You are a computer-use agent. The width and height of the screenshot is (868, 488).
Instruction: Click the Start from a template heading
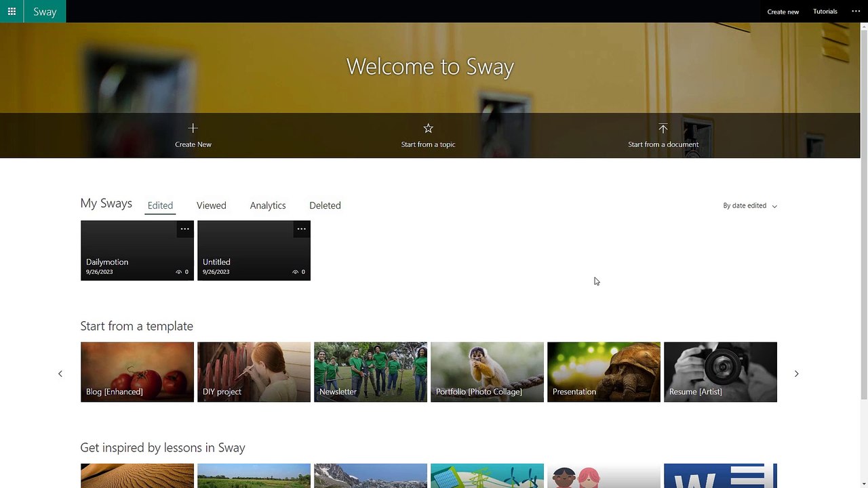[136, 326]
